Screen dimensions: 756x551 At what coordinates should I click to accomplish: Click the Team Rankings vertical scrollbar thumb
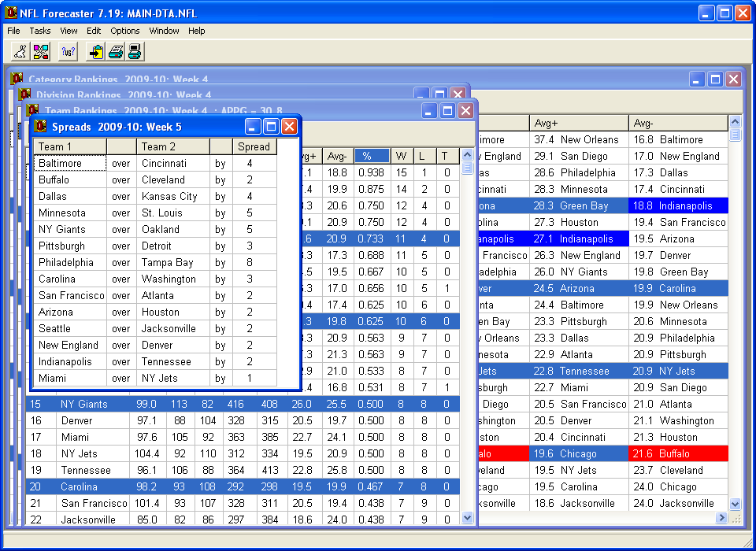(x=467, y=168)
